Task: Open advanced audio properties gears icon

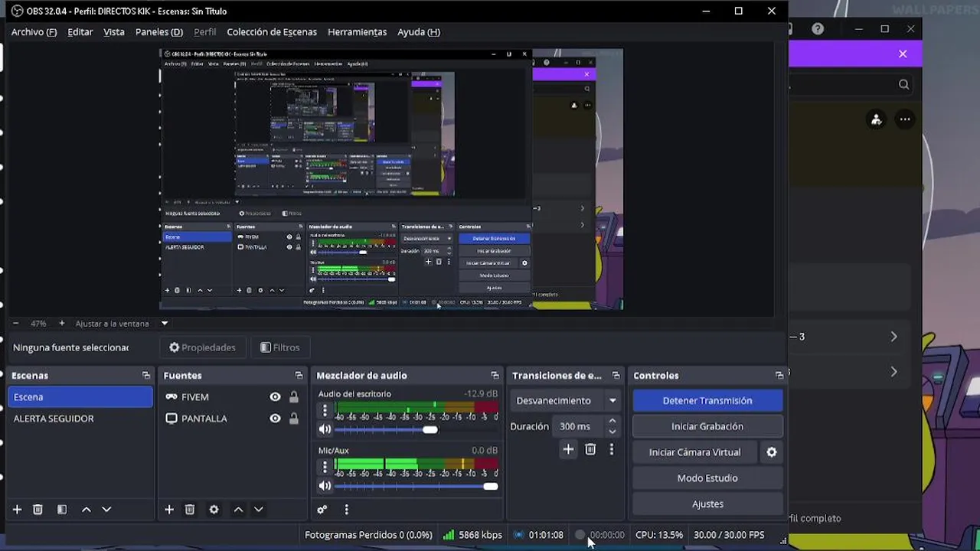Action: pos(322,510)
